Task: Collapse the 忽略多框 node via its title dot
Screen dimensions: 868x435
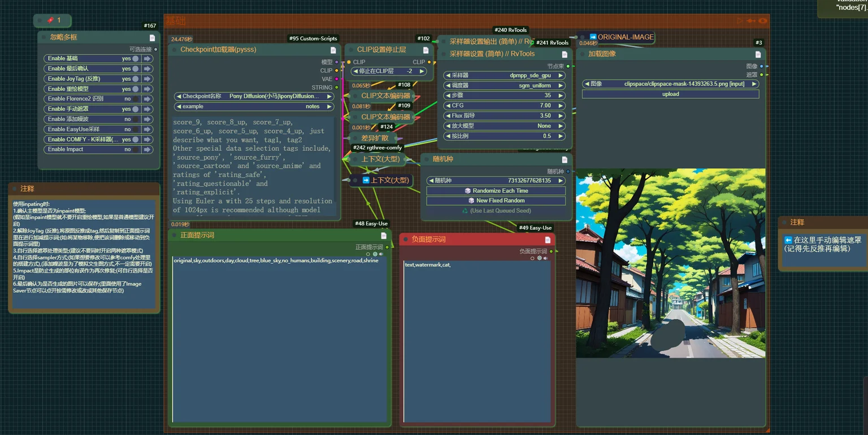Action: click(44, 37)
